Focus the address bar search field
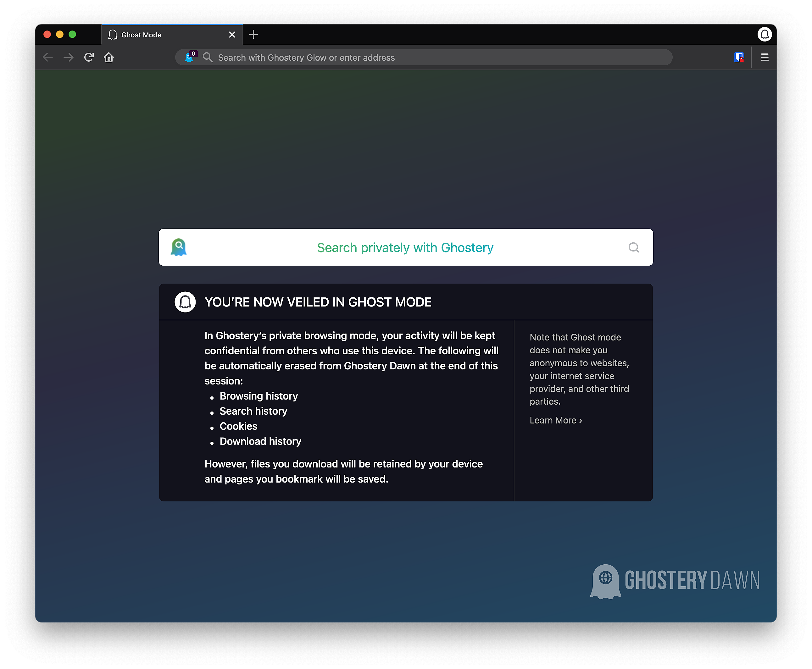This screenshot has width=812, height=669. coord(424,58)
